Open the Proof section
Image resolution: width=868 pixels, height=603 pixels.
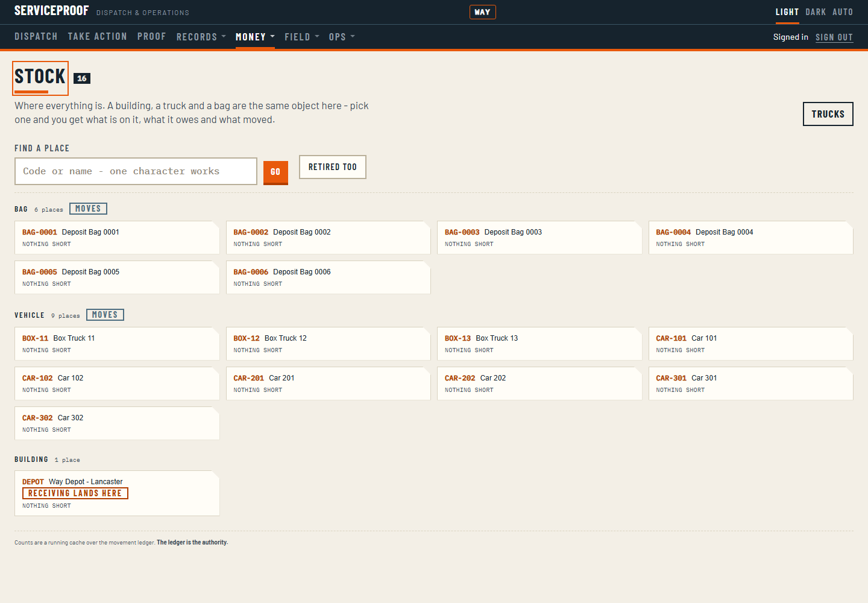151,37
